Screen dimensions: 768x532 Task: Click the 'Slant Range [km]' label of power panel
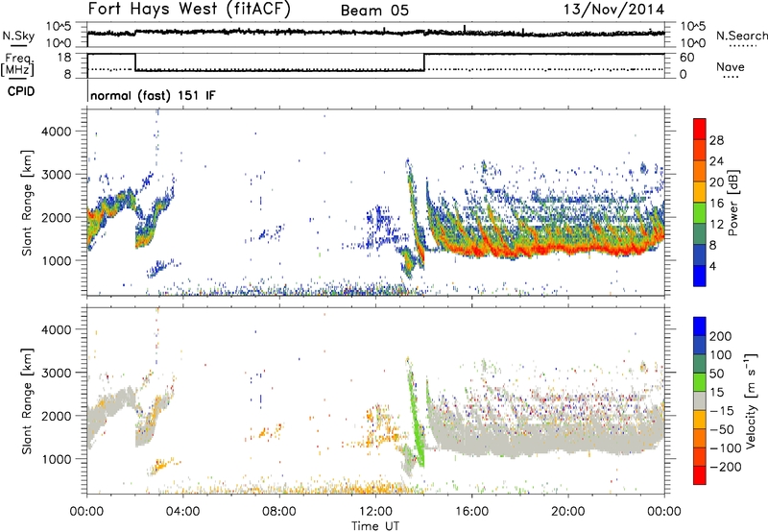(x=26, y=203)
